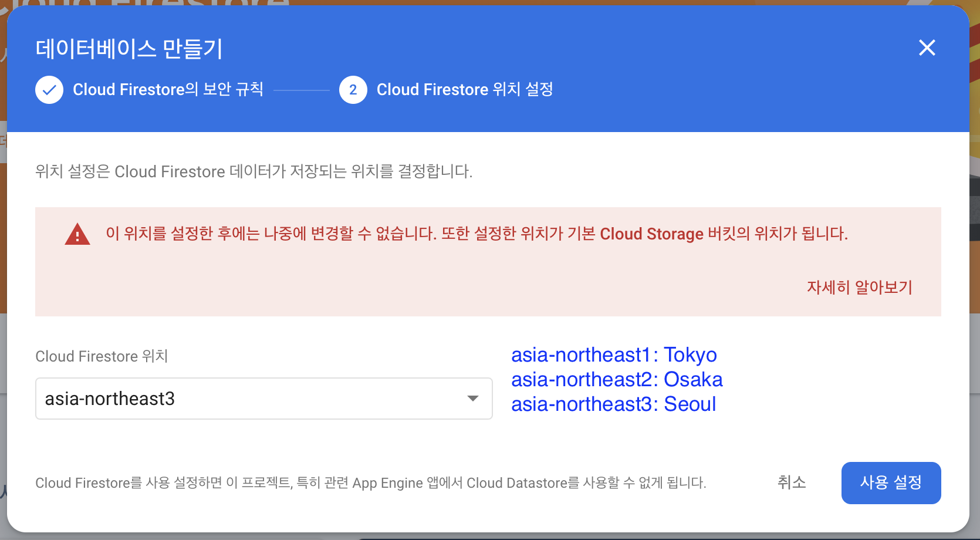Image resolution: width=980 pixels, height=540 pixels.
Task: Click the completed step checkmark icon
Action: (x=49, y=90)
